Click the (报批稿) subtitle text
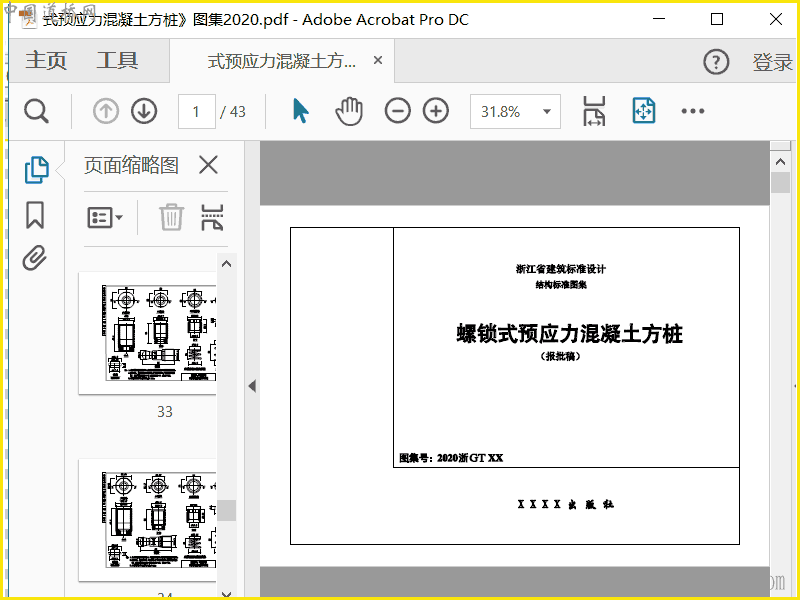Image resolution: width=800 pixels, height=600 pixels. point(560,356)
